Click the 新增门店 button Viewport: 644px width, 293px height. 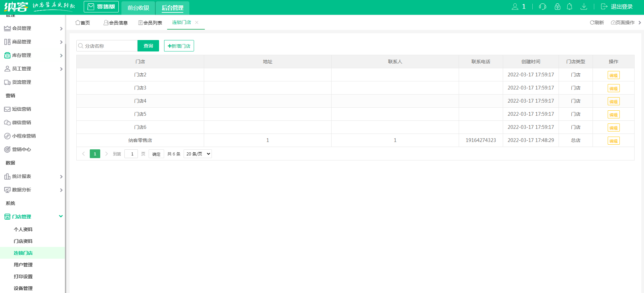[x=179, y=46]
